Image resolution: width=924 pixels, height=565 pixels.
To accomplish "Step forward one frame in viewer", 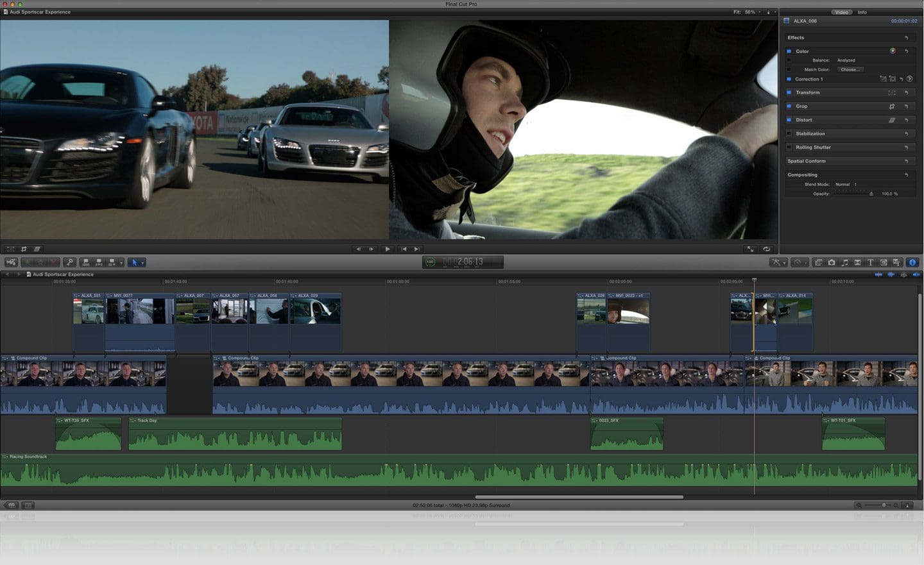I will 371,249.
